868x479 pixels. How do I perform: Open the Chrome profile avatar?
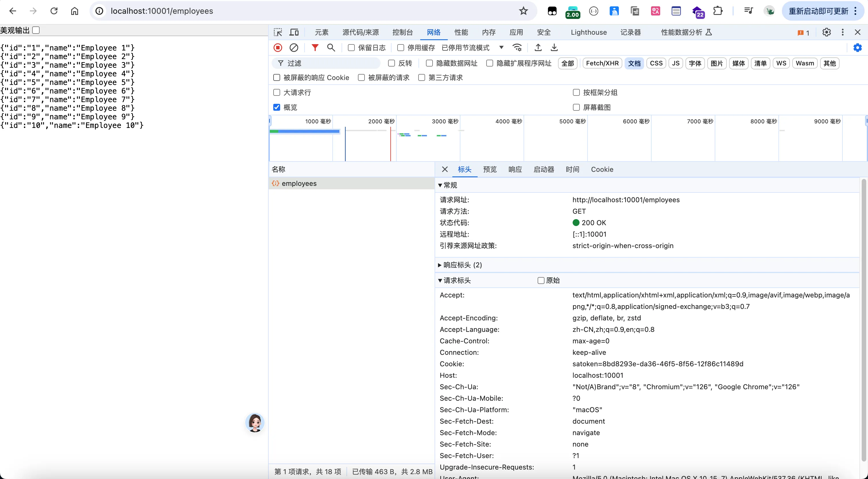click(769, 11)
